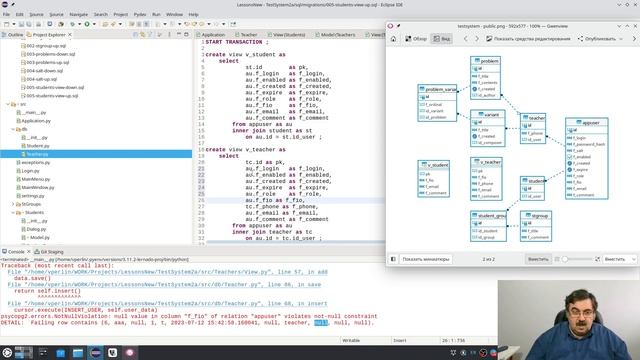
Task: Click the 100% zoom icon beside slider
Action: (x=557, y=259)
